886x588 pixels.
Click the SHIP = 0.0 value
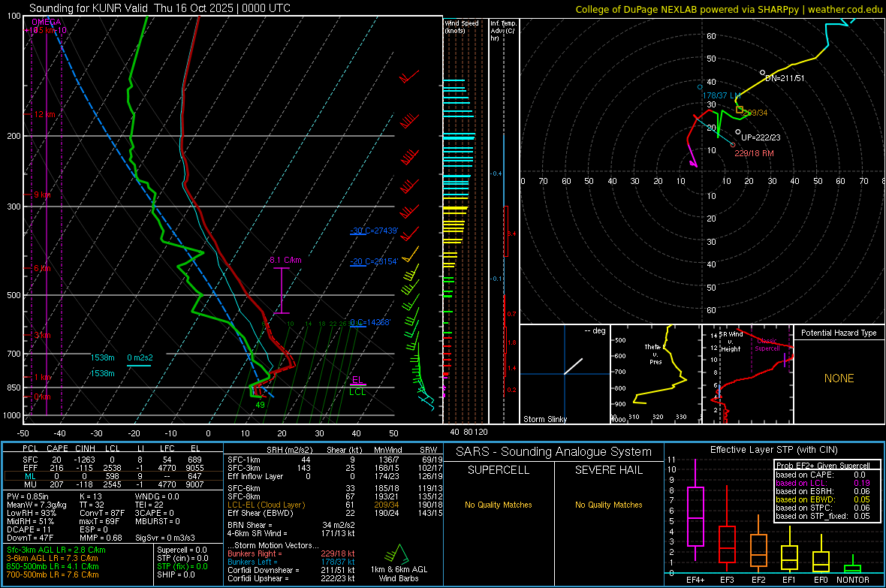coord(176,574)
